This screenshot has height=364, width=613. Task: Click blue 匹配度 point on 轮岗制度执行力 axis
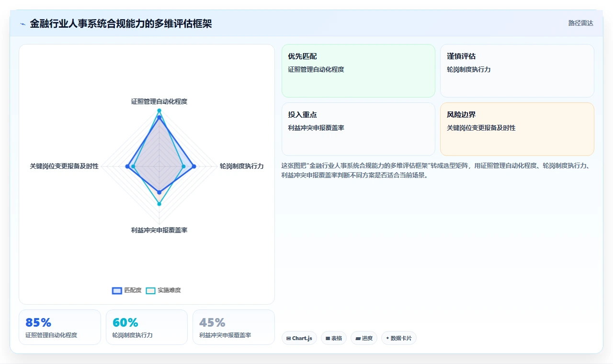tap(194, 166)
